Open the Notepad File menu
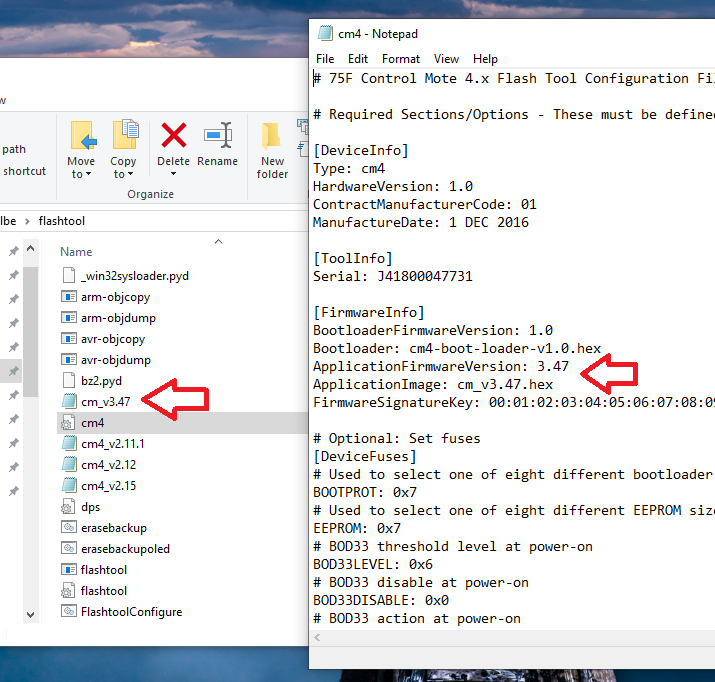Viewport: 715px width, 682px height. point(325,59)
